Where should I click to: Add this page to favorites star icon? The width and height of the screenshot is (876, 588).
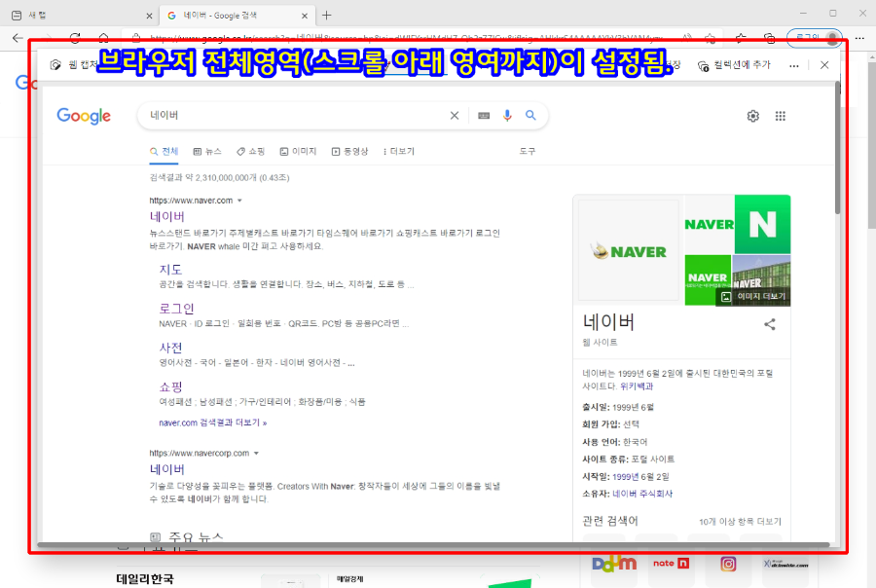711,38
